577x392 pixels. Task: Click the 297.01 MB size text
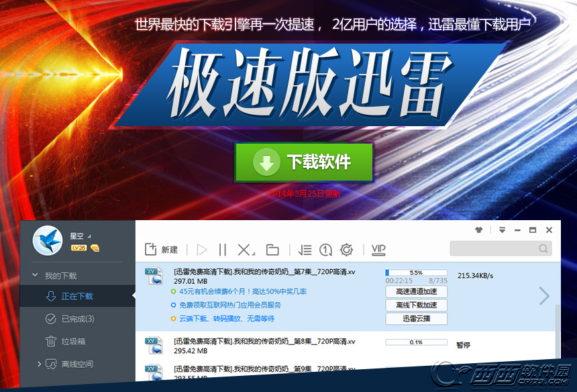pyautogui.click(x=191, y=281)
